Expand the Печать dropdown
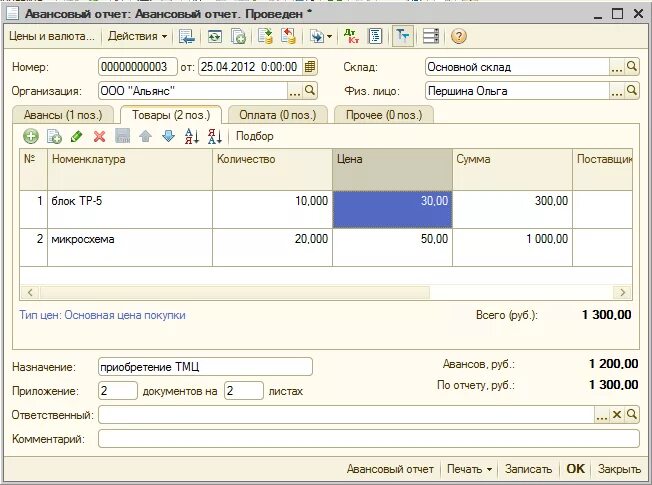The height and width of the screenshot is (485, 652). pyautogui.click(x=469, y=469)
